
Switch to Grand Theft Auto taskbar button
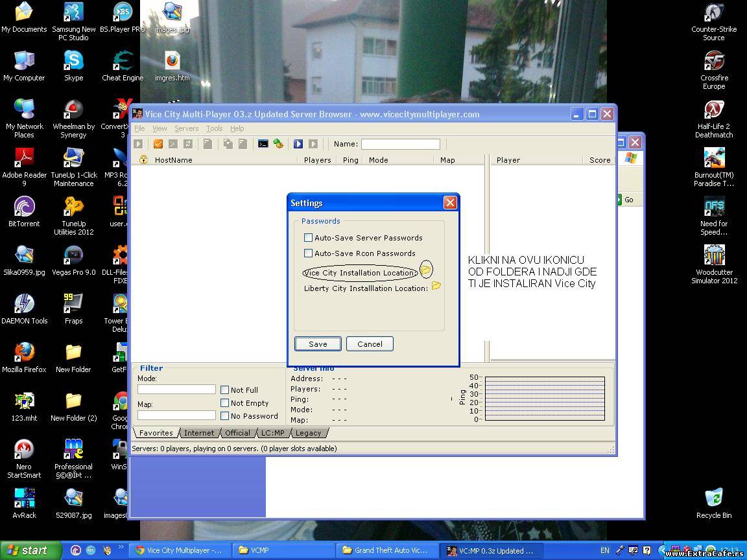386,550
